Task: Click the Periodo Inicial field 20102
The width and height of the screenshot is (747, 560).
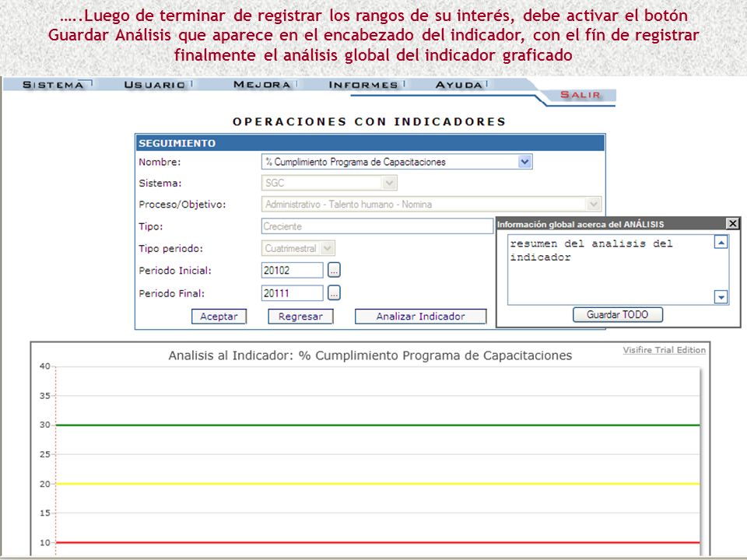Action: [x=292, y=271]
